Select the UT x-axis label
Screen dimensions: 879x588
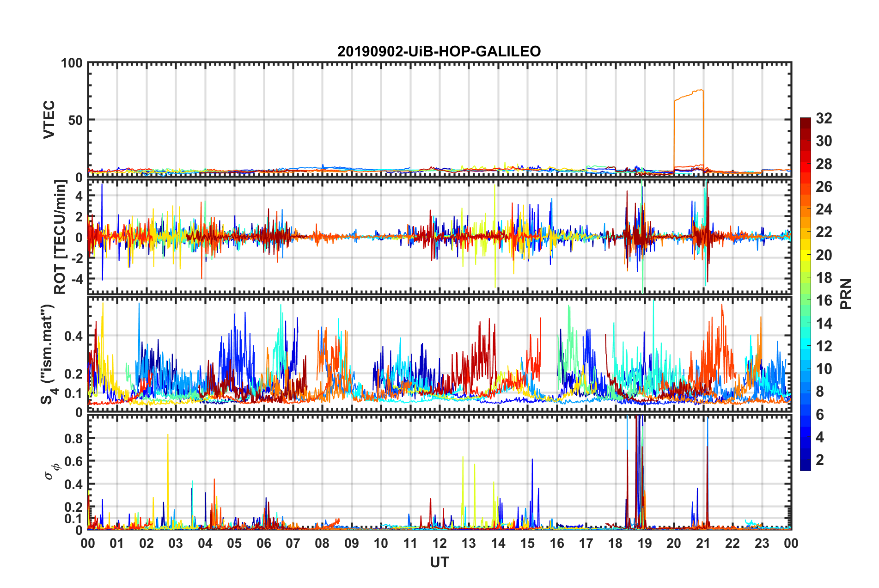click(439, 563)
